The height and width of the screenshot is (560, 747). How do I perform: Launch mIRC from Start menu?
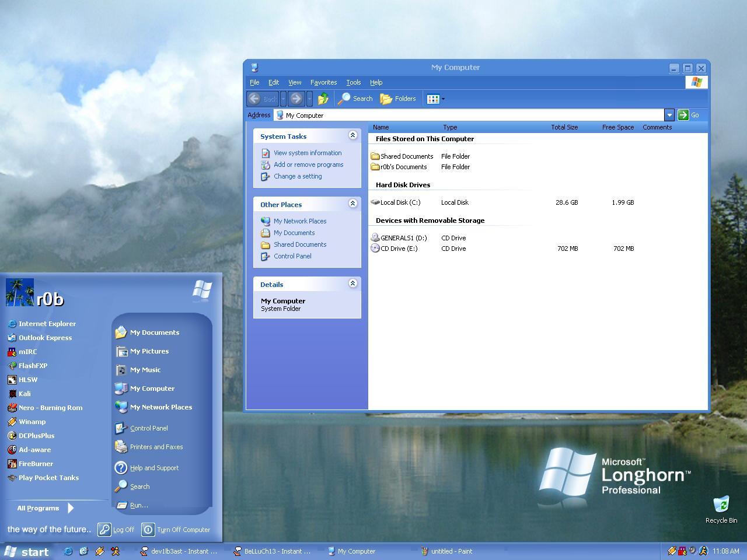(x=22, y=352)
